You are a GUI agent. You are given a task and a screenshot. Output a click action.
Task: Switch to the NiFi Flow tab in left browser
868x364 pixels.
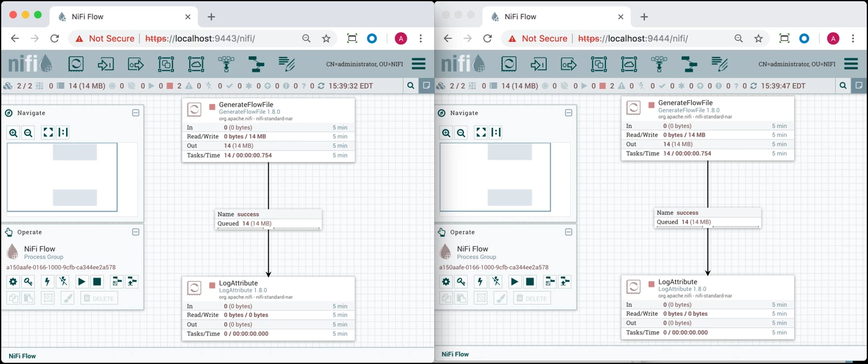[124, 17]
